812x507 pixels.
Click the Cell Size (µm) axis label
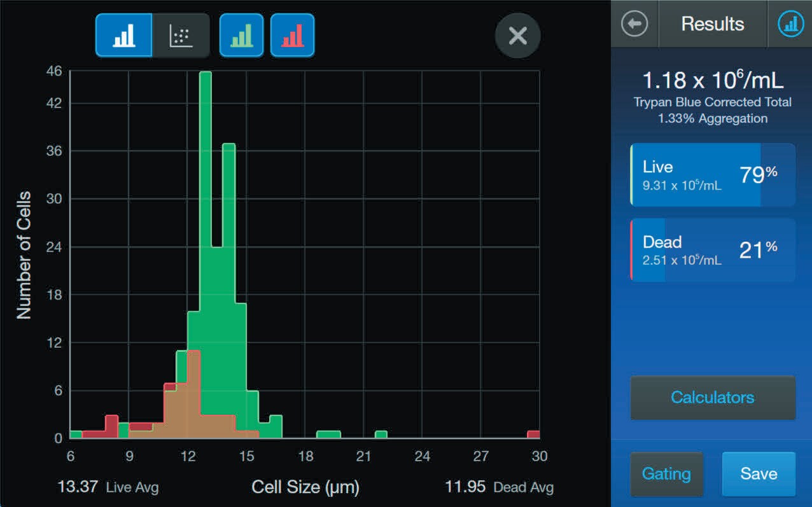305,487
